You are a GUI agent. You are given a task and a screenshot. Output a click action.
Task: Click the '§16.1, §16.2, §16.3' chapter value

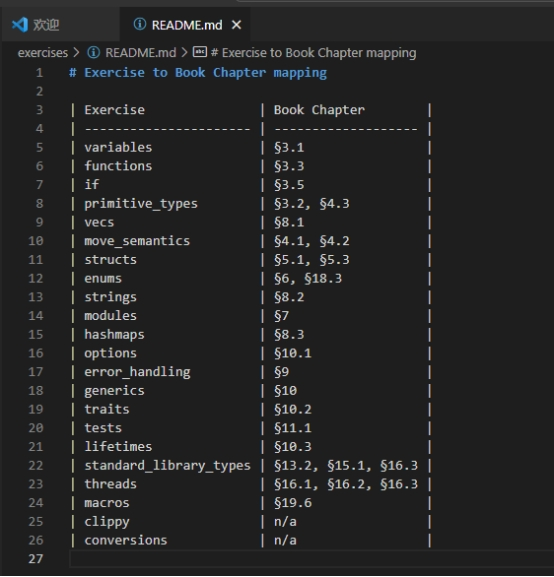[x=346, y=484]
